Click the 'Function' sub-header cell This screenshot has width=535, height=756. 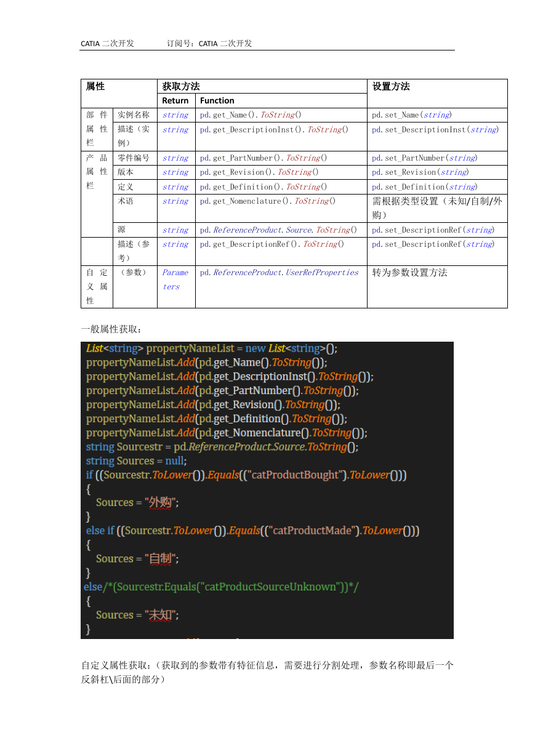[281, 100]
